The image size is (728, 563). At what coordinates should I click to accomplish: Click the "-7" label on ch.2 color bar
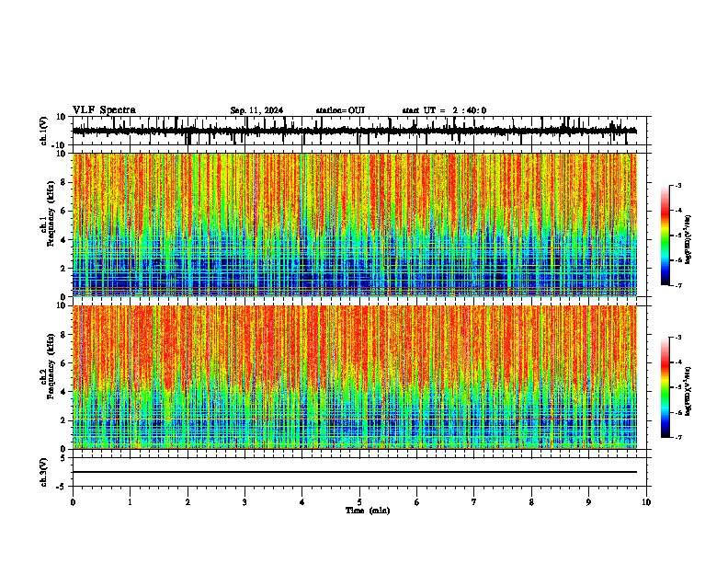(678, 438)
